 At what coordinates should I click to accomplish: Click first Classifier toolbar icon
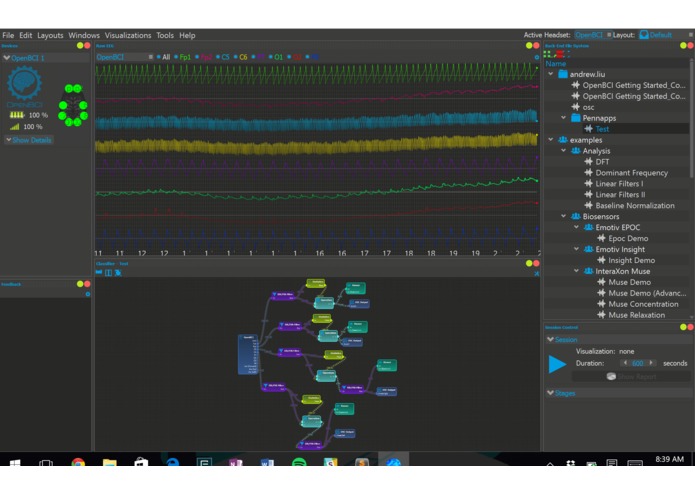coord(99,272)
